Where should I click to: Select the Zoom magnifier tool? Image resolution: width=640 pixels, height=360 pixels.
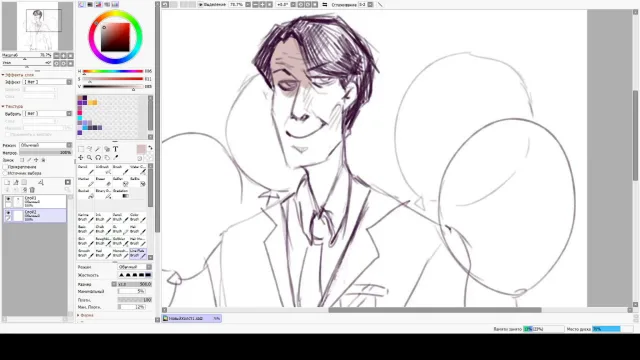click(x=89, y=158)
